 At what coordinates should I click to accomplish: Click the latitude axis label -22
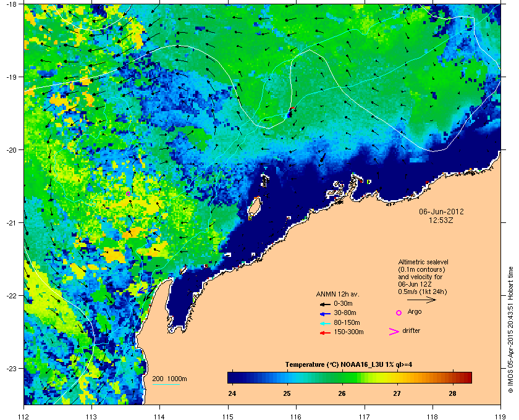tap(12, 295)
